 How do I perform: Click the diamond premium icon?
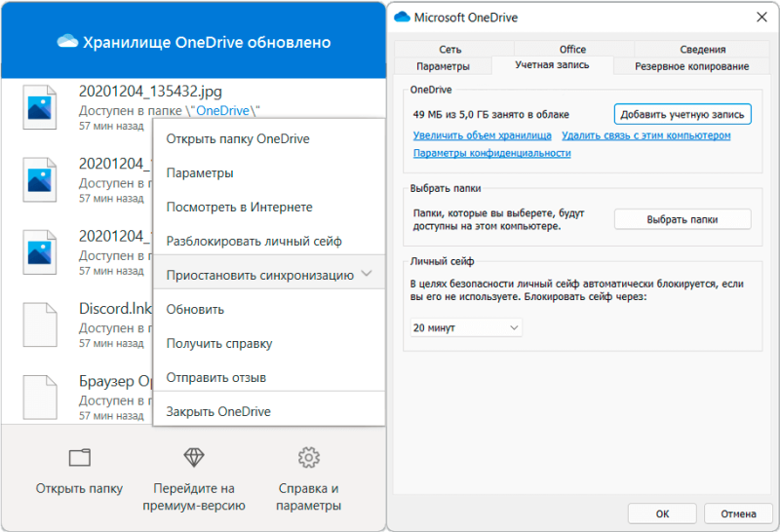[x=194, y=457]
